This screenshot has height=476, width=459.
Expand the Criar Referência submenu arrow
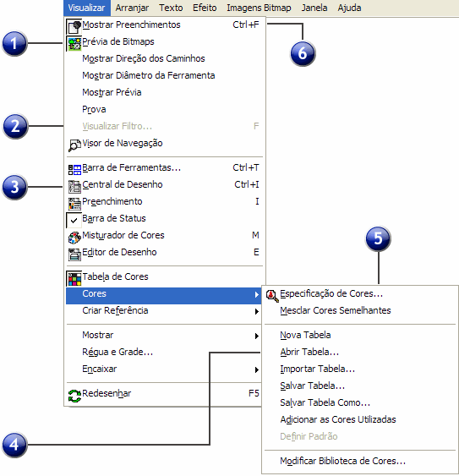[x=257, y=311]
